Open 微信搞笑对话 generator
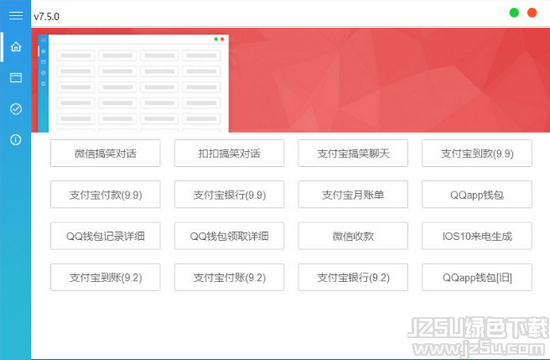Viewport: 550px width, 360px height. [x=105, y=153]
